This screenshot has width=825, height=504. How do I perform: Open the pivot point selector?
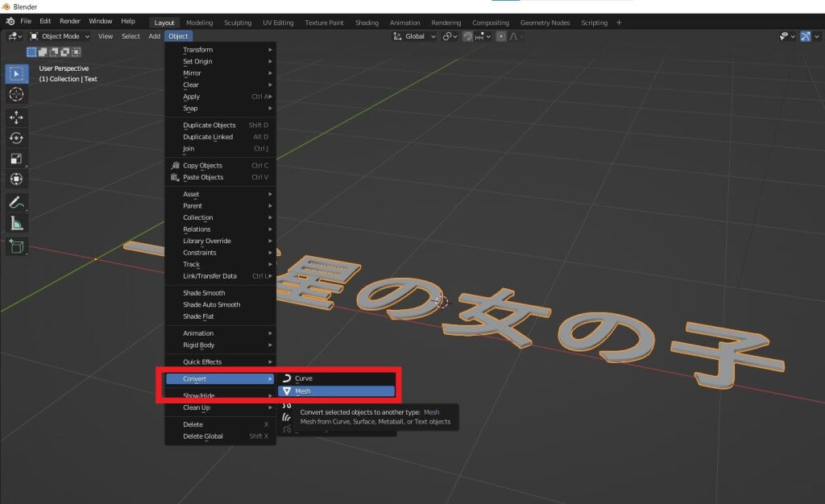[x=449, y=36]
